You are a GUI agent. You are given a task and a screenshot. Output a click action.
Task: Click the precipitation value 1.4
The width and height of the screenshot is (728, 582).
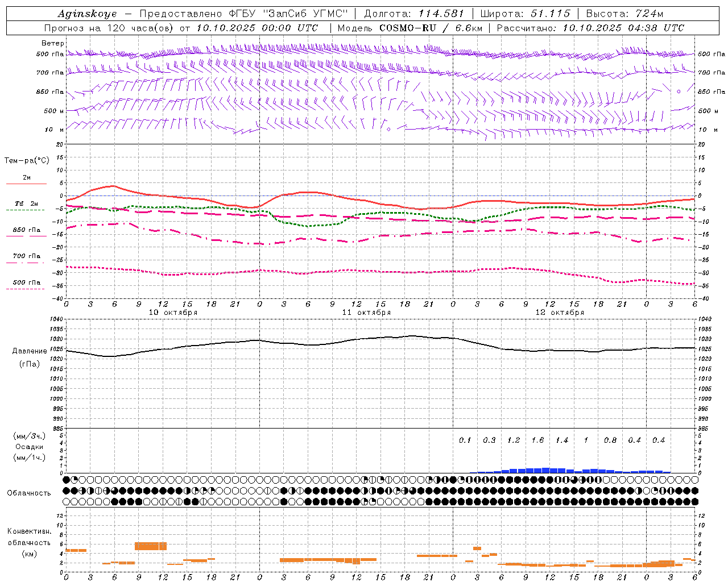coord(562,440)
